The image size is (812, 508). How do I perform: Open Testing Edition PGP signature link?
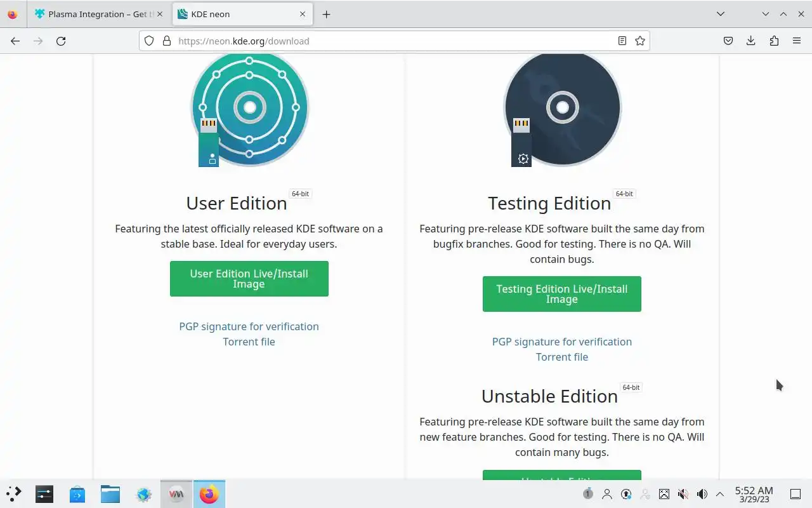click(x=562, y=342)
